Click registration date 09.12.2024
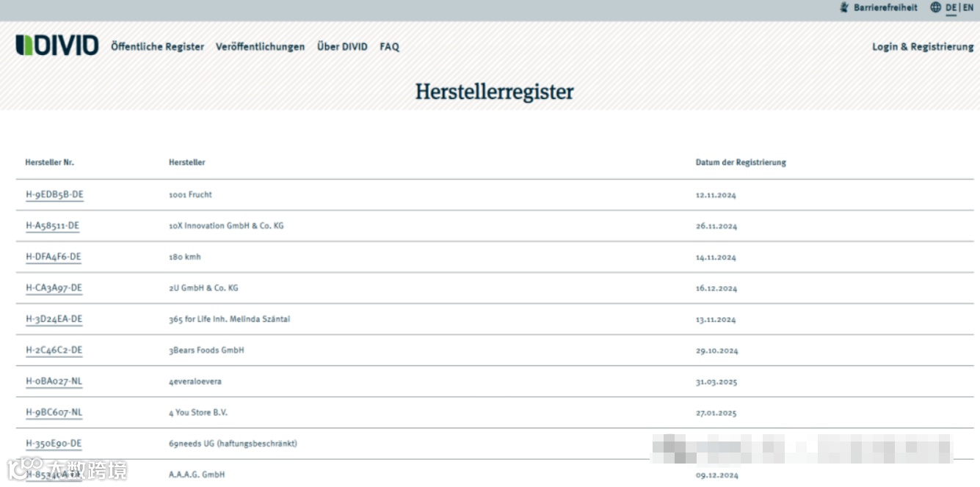The image size is (980, 487). pos(717,476)
